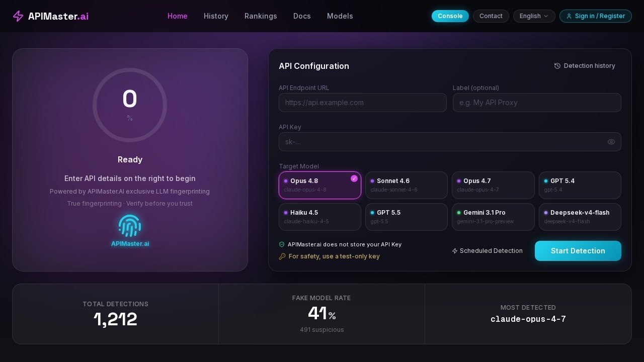Click the 'FAKE MODEL RATE' label

321,298
